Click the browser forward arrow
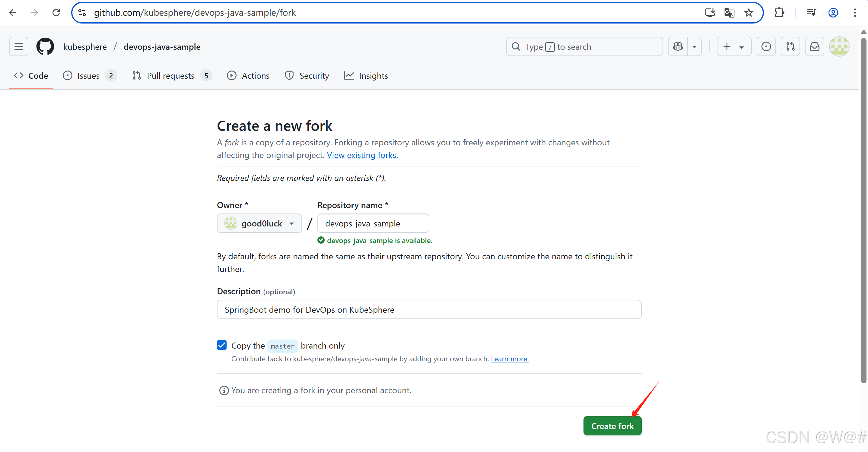This screenshot has height=452, width=868. (34, 13)
